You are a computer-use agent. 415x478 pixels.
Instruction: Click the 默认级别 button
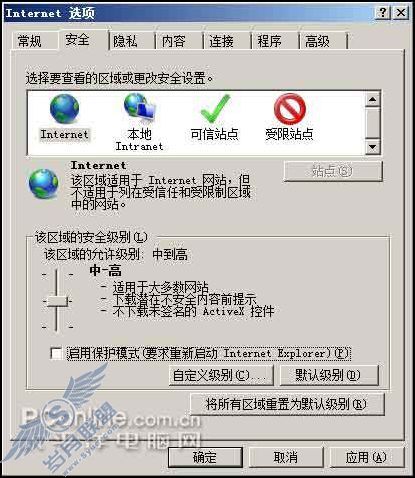tap(329, 375)
